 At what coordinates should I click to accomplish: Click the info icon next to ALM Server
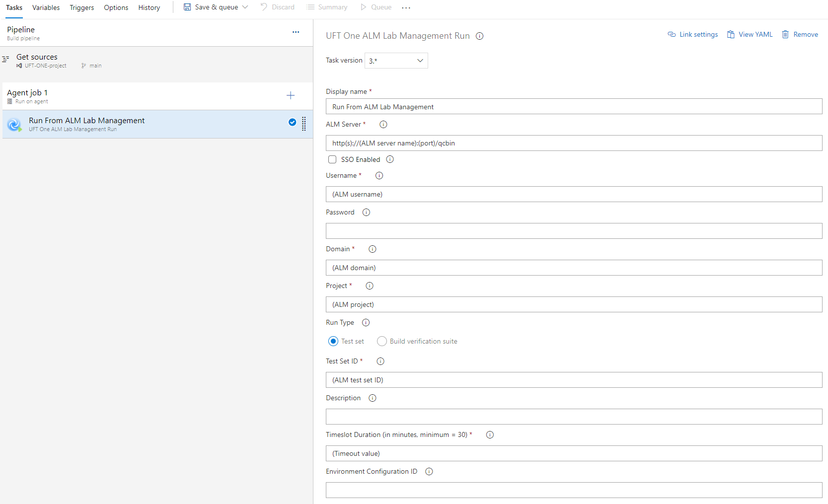tap(383, 125)
